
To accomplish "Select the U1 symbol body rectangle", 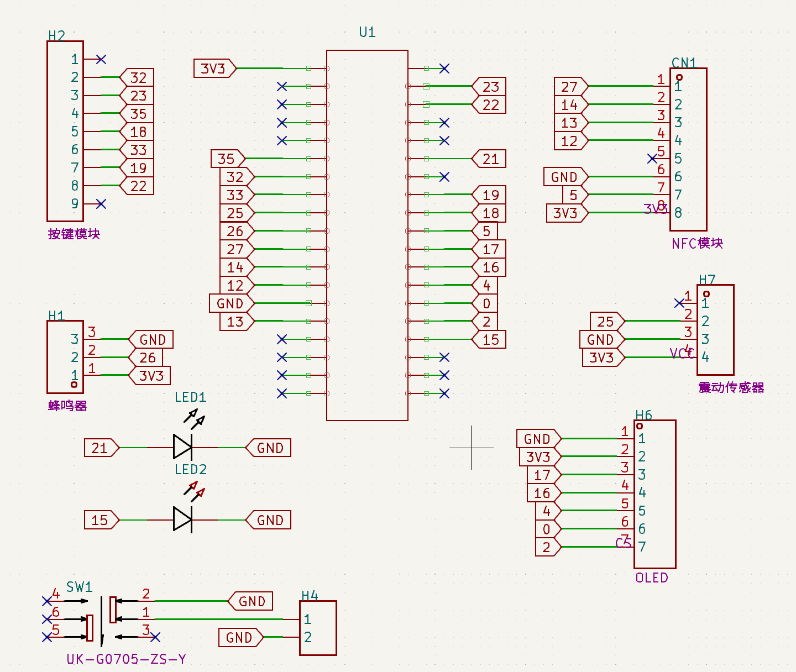I will pos(367,235).
